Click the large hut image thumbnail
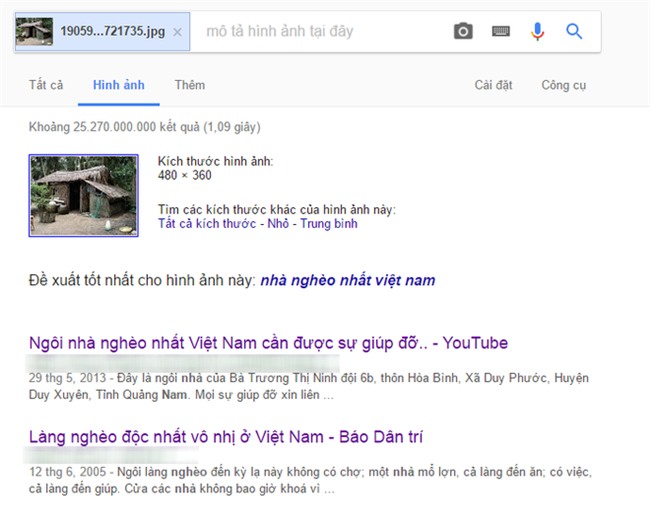Viewport: 650px width, 528px height. 83,195
